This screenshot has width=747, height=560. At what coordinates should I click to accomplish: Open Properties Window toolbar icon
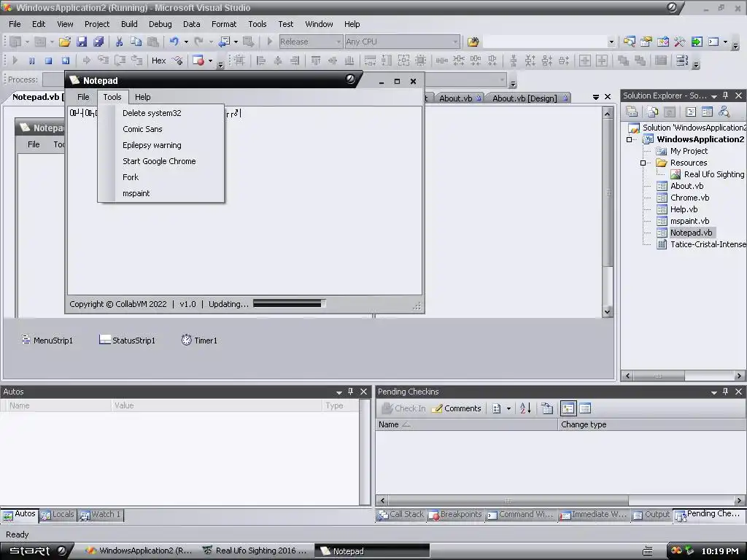click(646, 42)
